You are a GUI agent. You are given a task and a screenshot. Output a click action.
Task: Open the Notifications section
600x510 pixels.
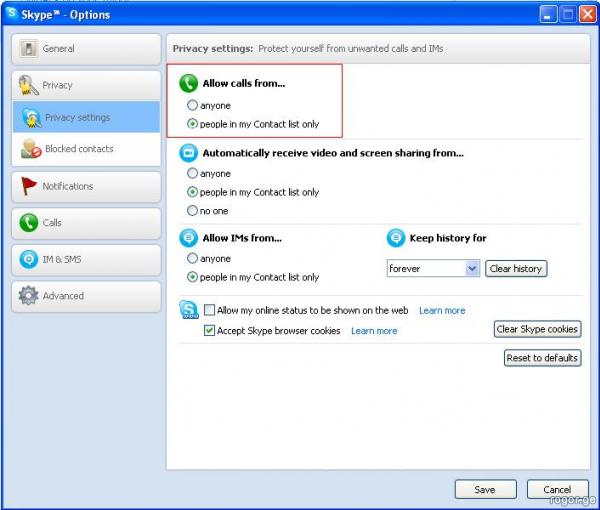tap(86, 187)
